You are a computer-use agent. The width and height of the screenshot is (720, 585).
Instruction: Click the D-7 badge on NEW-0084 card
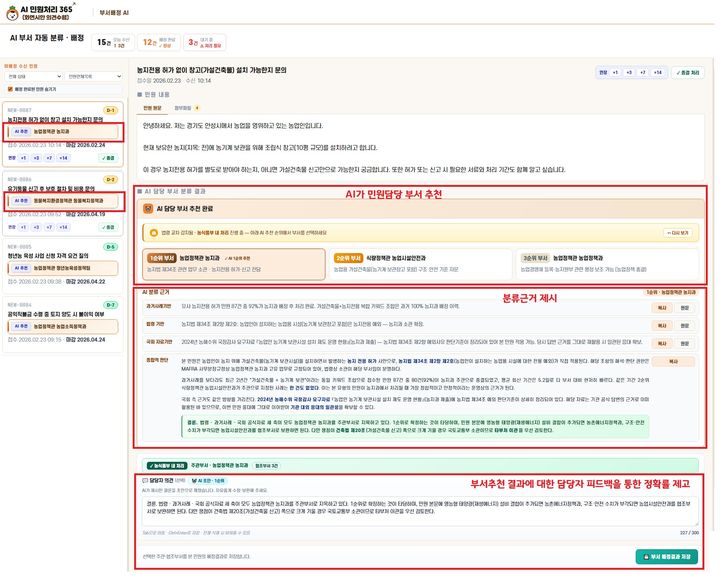click(x=111, y=305)
